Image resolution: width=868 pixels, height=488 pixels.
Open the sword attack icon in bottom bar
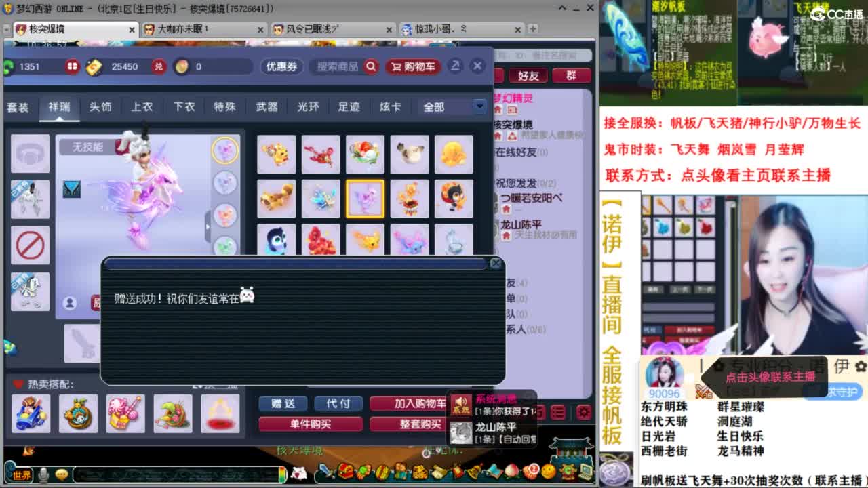click(x=326, y=471)
